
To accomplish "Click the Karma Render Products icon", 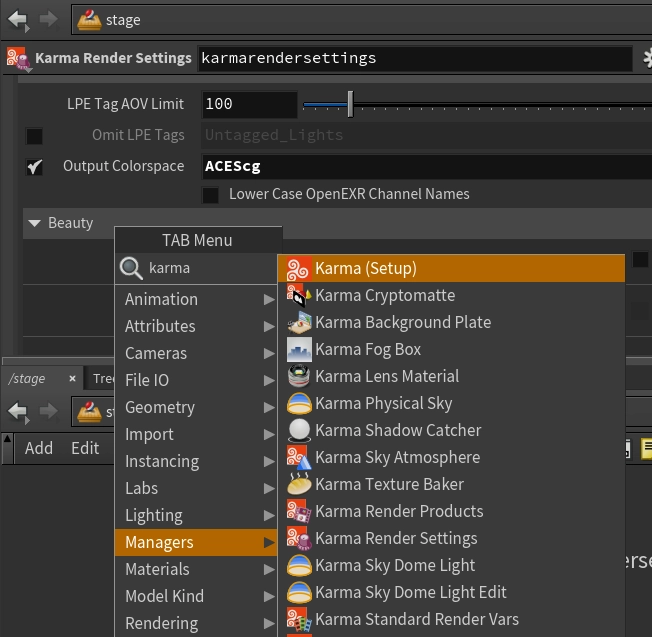I will pos(299,511).
